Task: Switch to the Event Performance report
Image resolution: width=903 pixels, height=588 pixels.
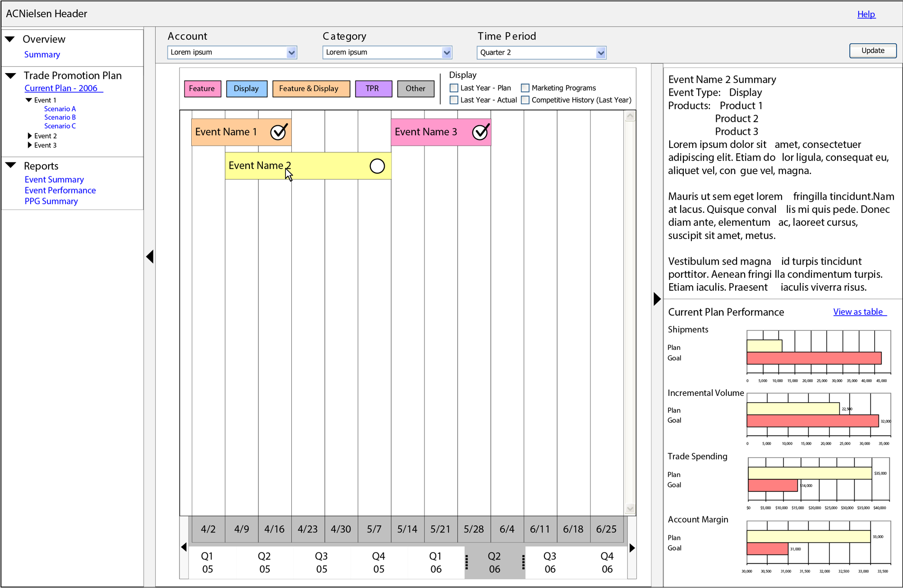Action: [60, 190]
